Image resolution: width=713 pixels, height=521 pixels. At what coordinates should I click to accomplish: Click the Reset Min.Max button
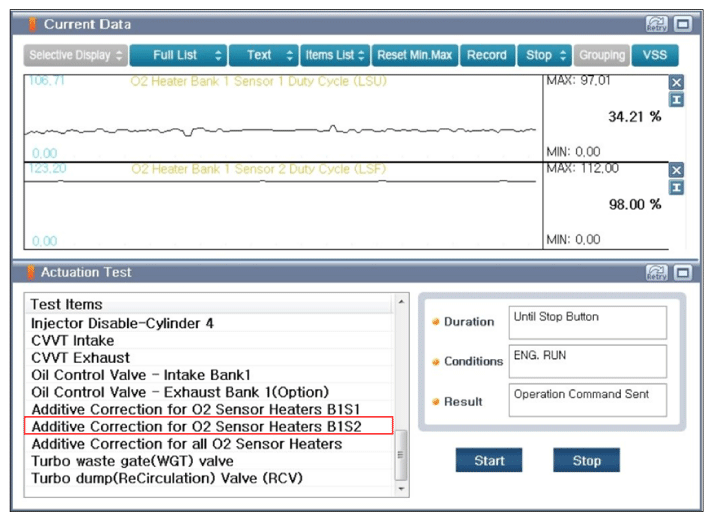(x=415, y=55)
